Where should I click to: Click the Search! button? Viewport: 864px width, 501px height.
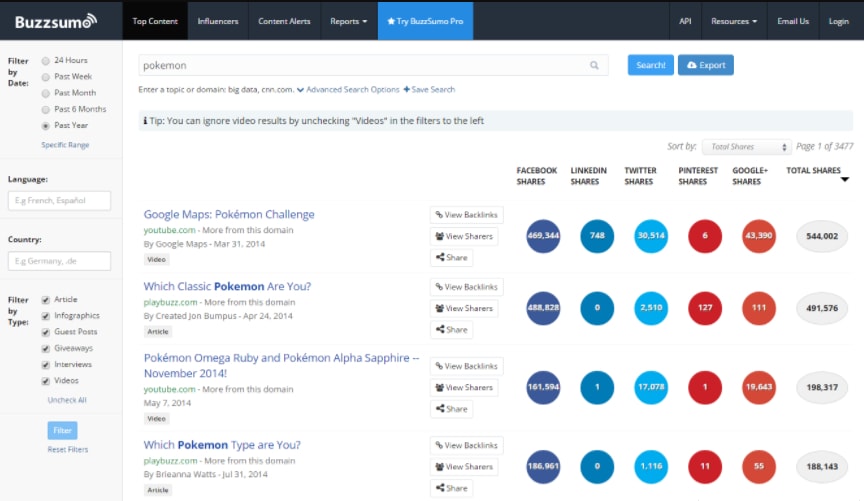[650, 65]
